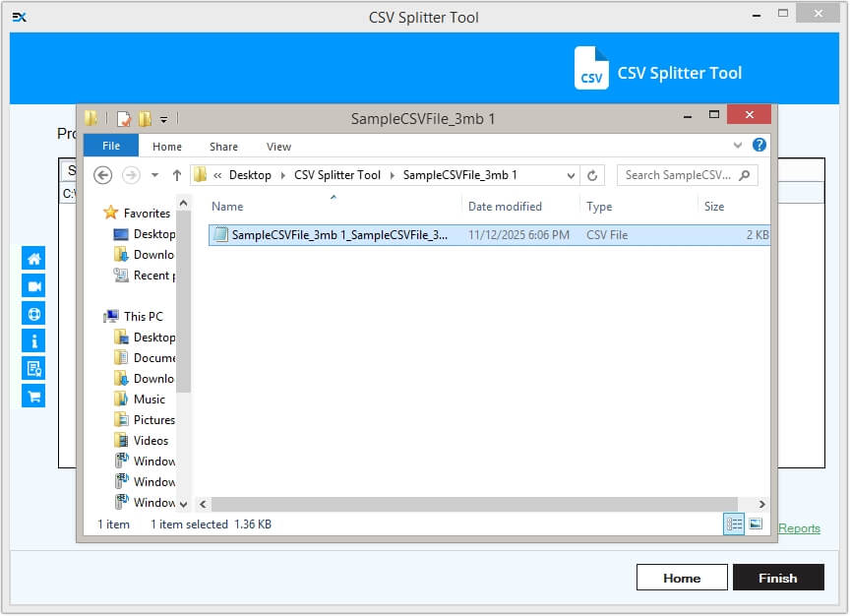Switch to large thumbnails view layout

(x=755, y=524)
